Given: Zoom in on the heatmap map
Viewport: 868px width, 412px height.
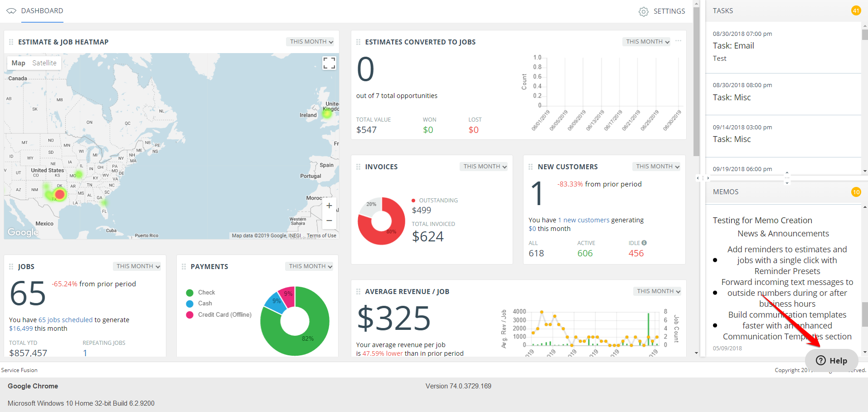Looking at the screenshot, I should click(329, 206).
